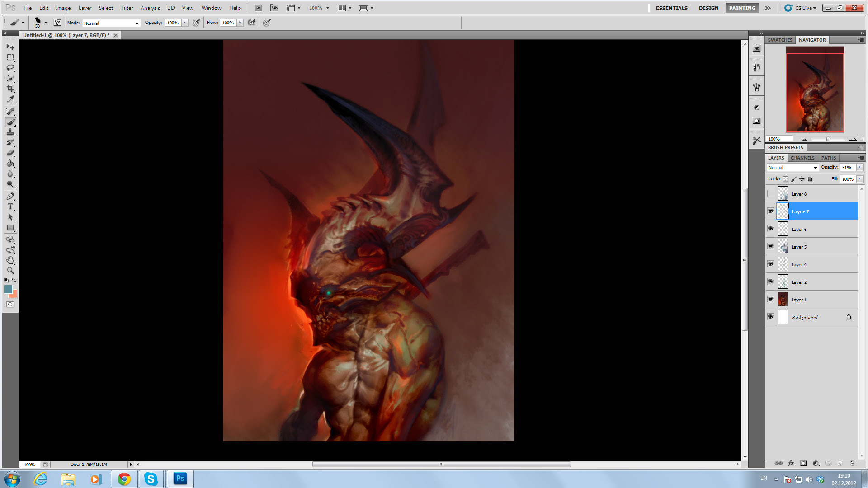Select the Eraser tool
Screen dimensions: 868x488
(x=10, y=153)
